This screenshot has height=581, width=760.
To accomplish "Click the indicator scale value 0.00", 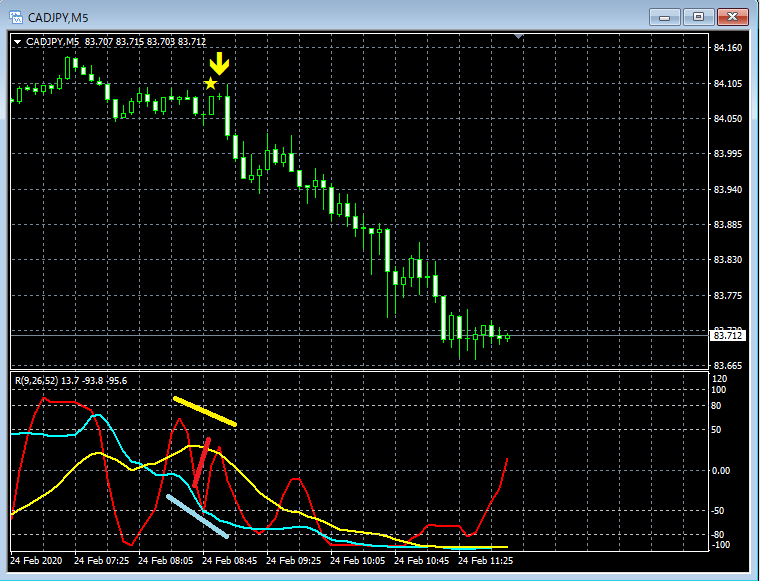I will pos(721,471).
